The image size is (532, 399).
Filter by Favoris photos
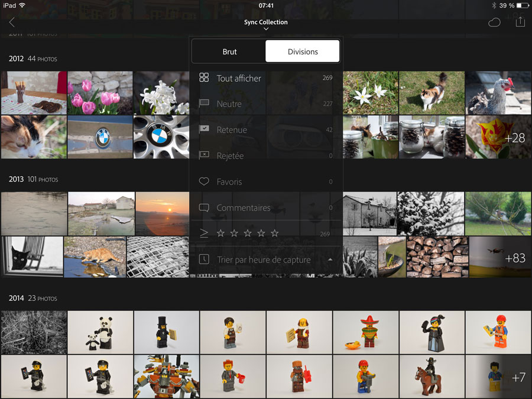pos(265,181)
